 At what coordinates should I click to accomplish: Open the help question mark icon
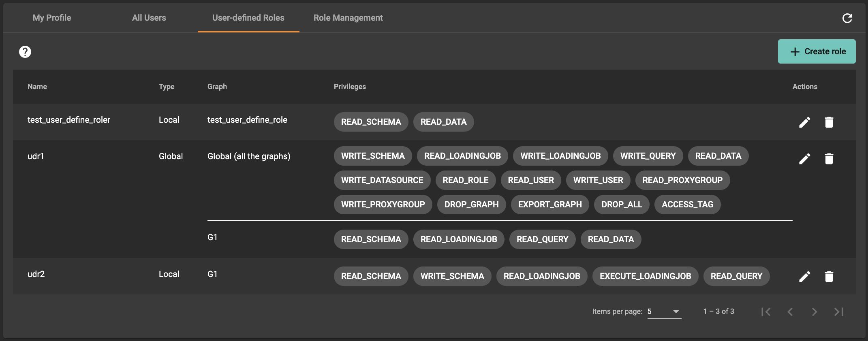(x=25, y=52)
